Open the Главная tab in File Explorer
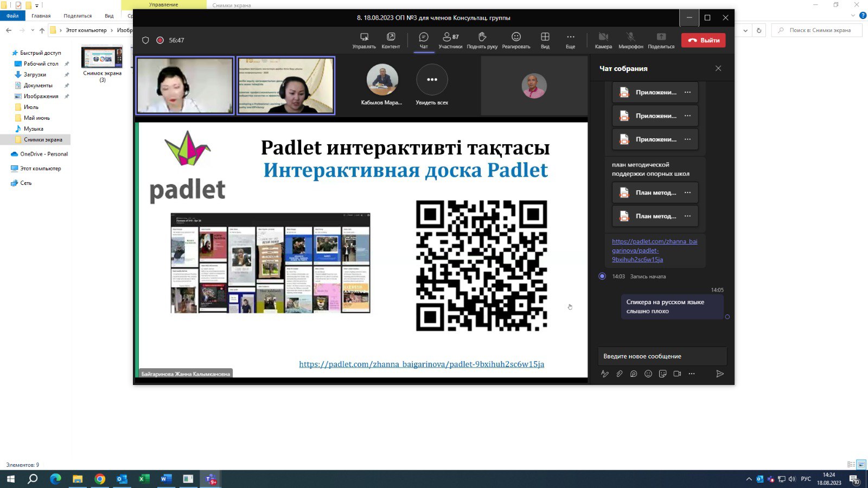This screenshot has width=868, height=488. [41, 16]
